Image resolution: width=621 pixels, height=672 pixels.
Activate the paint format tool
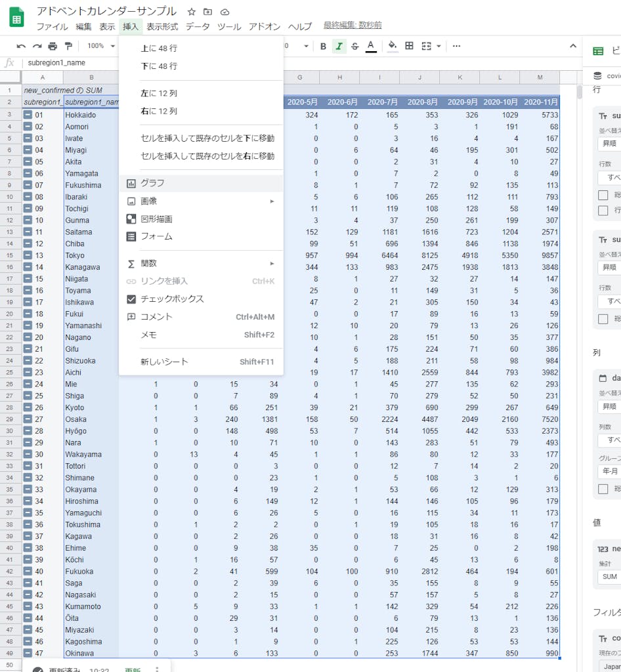click(68, 47)
